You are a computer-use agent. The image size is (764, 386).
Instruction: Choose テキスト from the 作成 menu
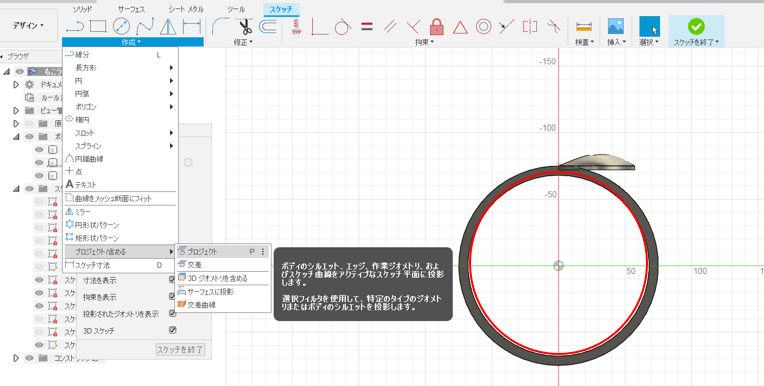click(x=120, y=185)
